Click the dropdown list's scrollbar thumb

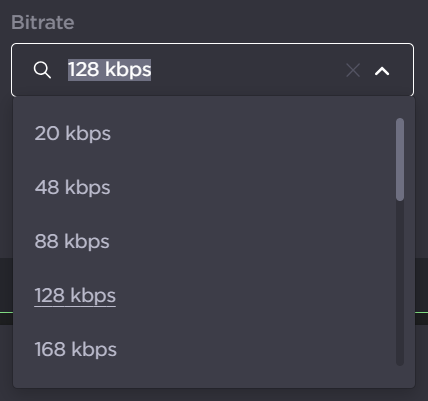(400, 159)
